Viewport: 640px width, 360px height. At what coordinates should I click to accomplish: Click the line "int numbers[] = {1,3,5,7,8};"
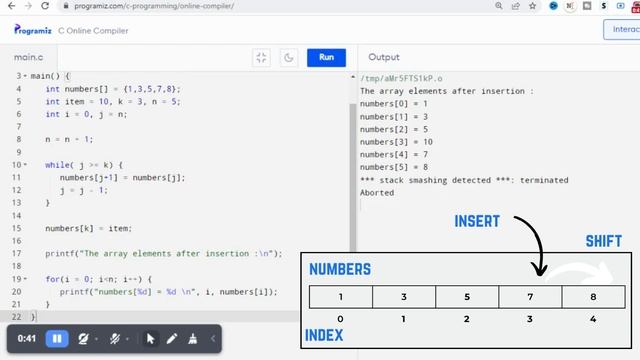[x=113, y=89]
